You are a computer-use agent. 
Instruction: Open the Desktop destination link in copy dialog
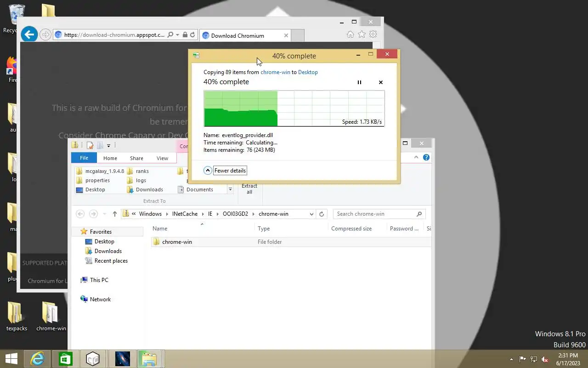pos(308,72)
